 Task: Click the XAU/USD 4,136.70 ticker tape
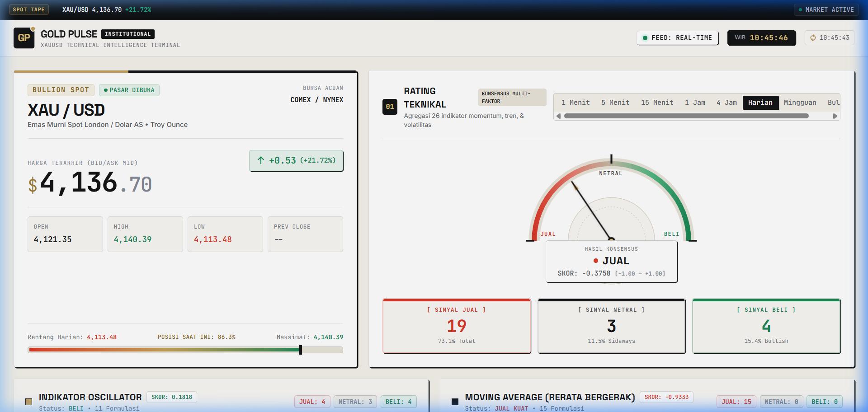click(107, 9)
